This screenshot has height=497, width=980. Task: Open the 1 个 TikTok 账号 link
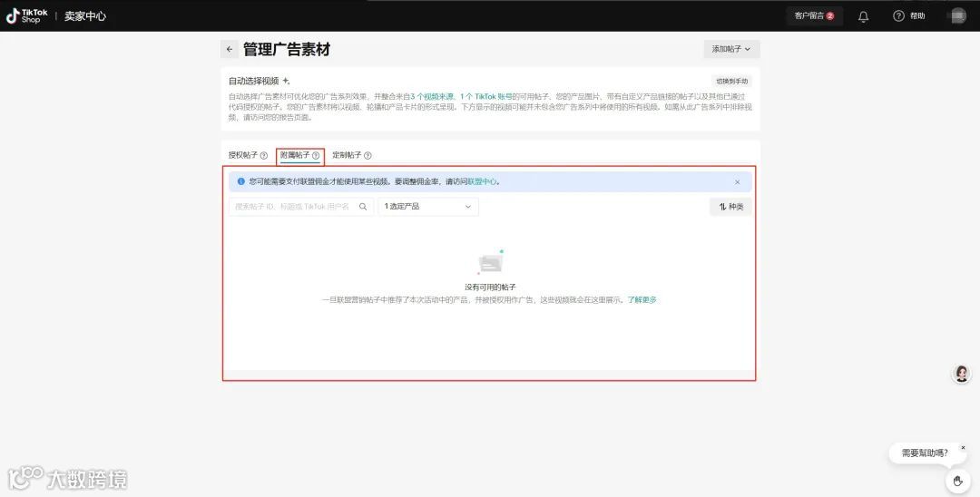(486, 97)
